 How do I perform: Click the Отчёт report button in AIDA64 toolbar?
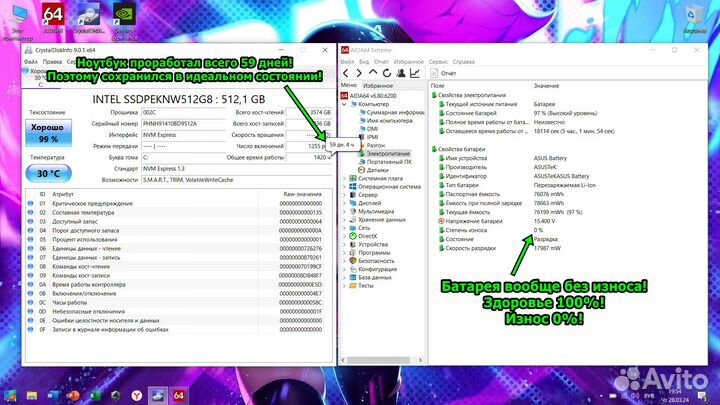coord(443,73)
